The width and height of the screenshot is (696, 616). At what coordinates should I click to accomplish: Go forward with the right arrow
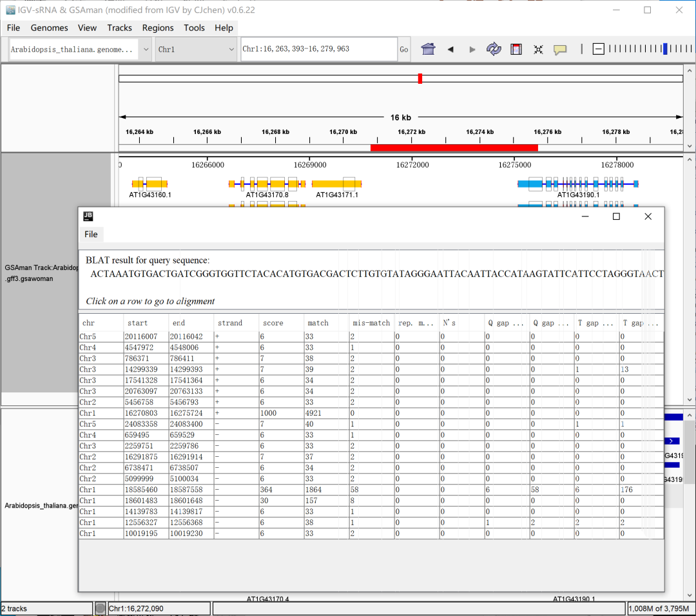click(x=472, y=50)
